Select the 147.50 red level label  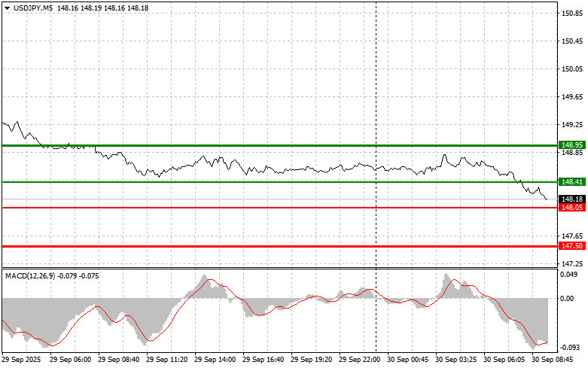pos(572,246)
